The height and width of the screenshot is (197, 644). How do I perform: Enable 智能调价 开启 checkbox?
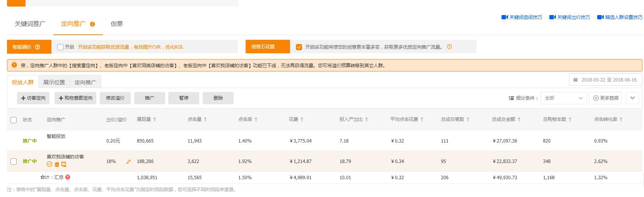tap(60, 47)
